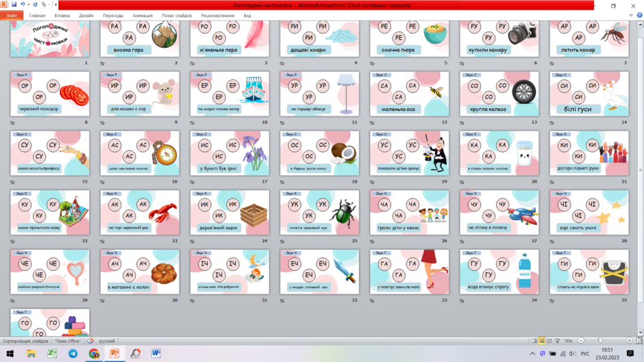Image resolution: width=644 pixels, height=362 pixels.
Task: Click the vertical scrollbar down arrow
Action: (x=641, y=333)
